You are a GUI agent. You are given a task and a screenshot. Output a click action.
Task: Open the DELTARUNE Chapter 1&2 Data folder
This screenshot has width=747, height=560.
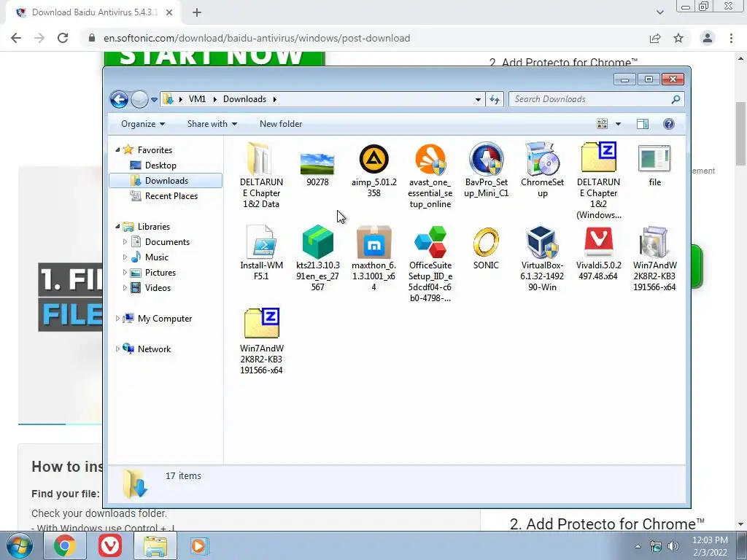point(261,175)
